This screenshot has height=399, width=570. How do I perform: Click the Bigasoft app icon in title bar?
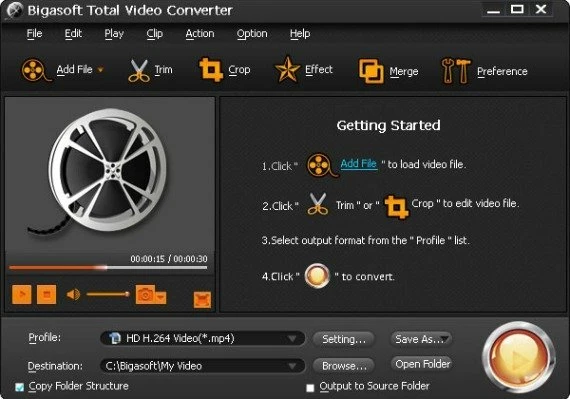pos(15,11)
